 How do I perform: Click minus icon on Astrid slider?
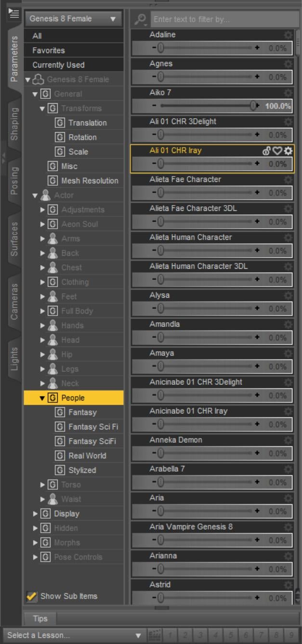[x=154, y=598]
